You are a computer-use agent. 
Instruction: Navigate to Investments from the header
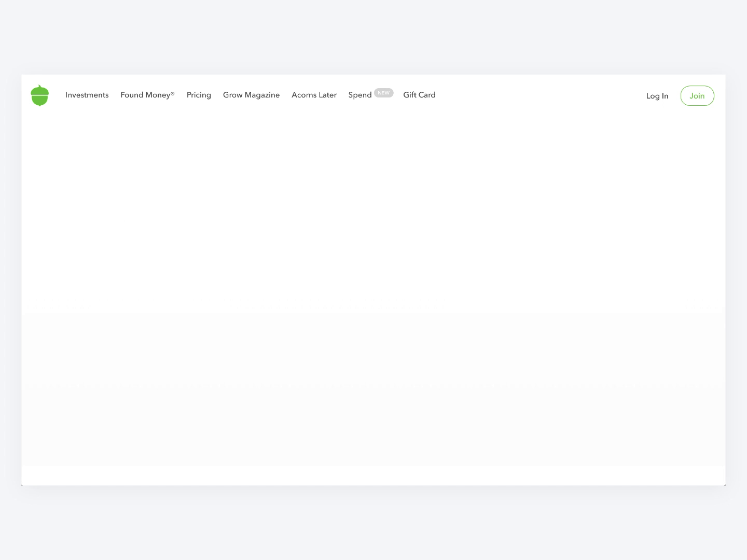pos(87,95)
